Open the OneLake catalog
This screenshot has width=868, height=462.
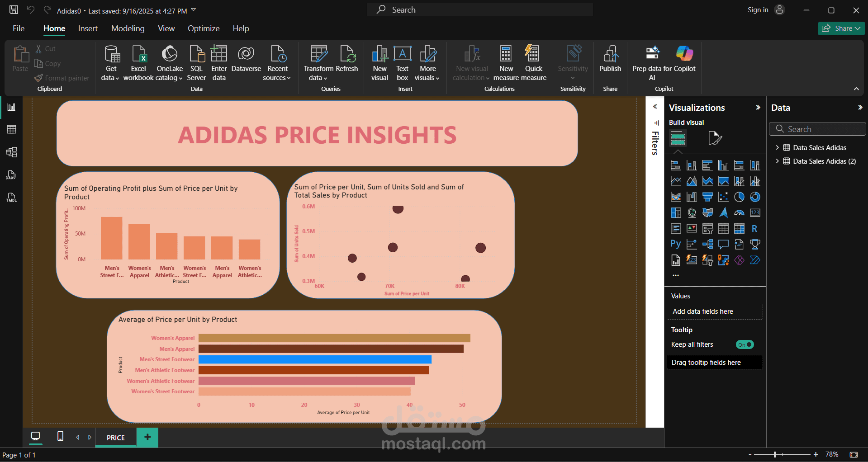click(x=170, y=63)
